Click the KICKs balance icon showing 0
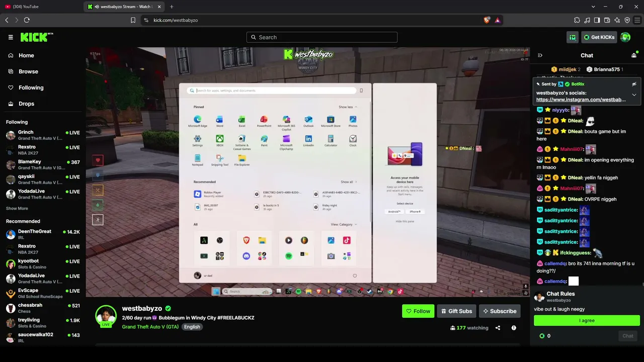The image size is (644, 362). [542, 336]
